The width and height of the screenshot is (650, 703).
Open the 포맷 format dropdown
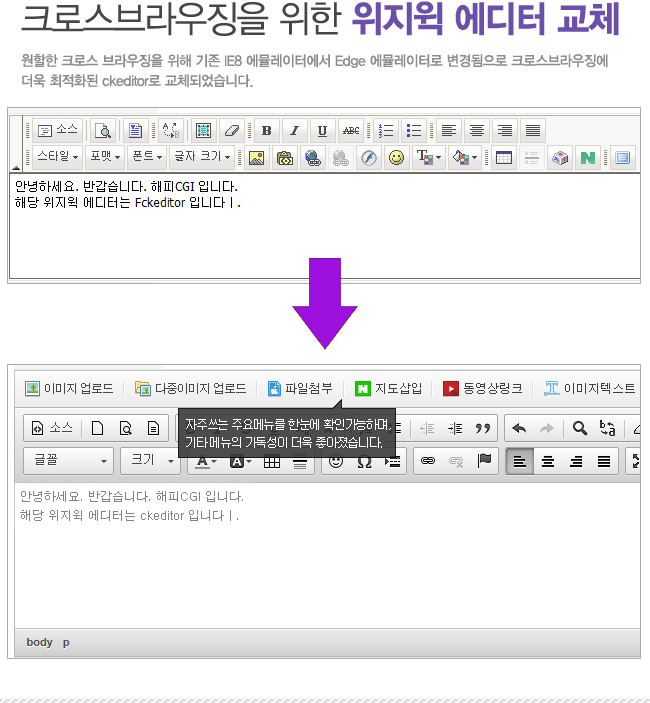pyautogui.click(x=105, y=157)
